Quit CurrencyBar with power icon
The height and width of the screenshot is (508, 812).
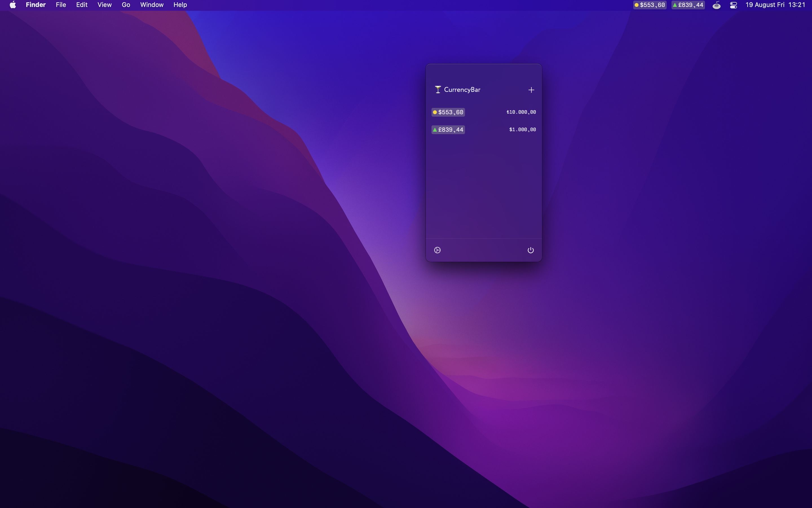click(x=531, y=250)
